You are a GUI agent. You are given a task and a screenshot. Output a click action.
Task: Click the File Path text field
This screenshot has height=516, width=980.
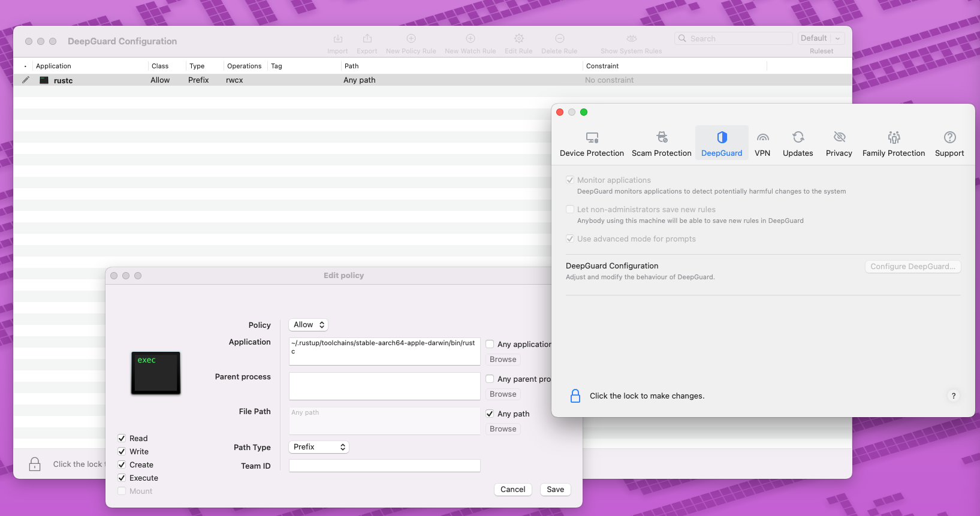385,421
